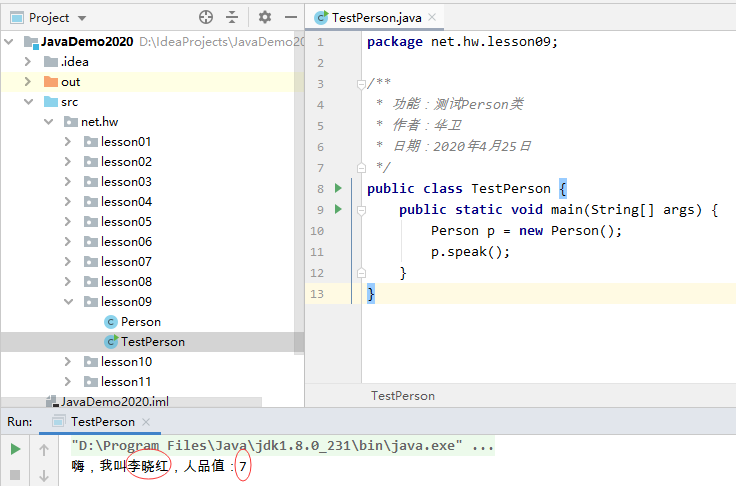Click the comment line '作者：华卫'
Image resolution: width=736 pixels, height=486 pixels.
(x=427, y=125)
